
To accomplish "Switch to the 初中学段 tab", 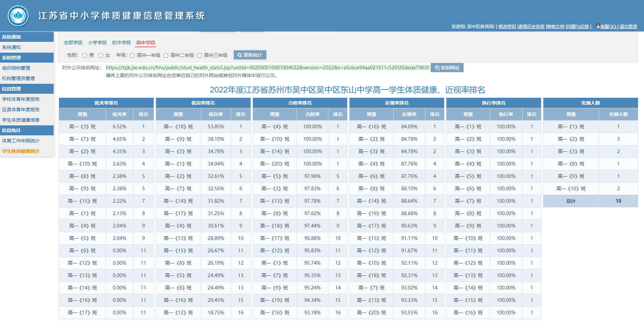I will pos(121,43).
